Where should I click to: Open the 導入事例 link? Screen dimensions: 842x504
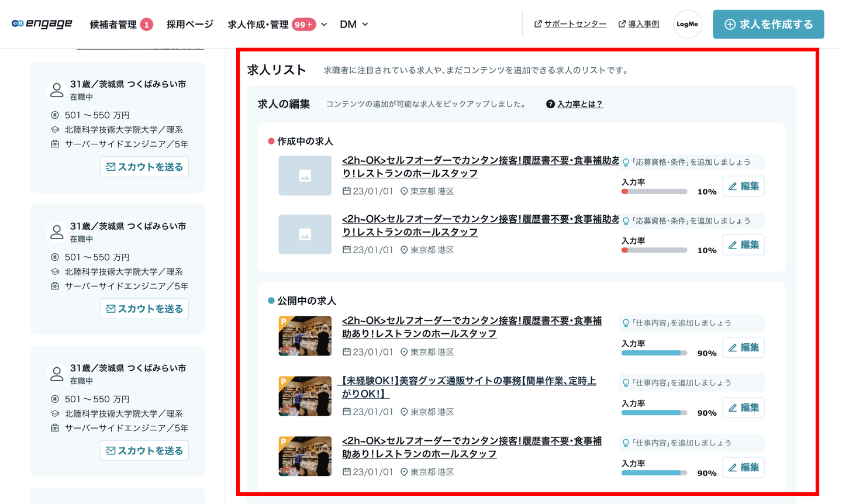pyautogui.click(x=643, y=24)
